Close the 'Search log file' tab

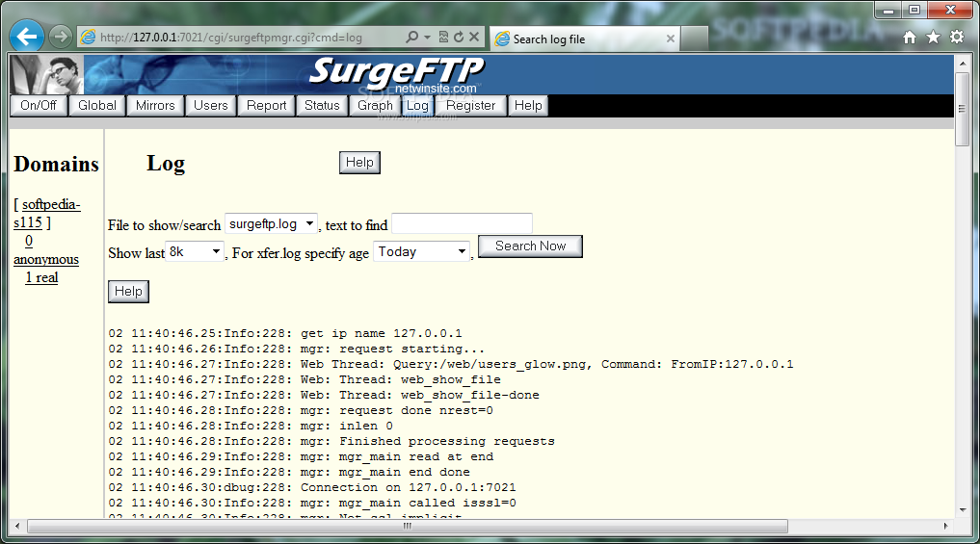pos(671,39)
